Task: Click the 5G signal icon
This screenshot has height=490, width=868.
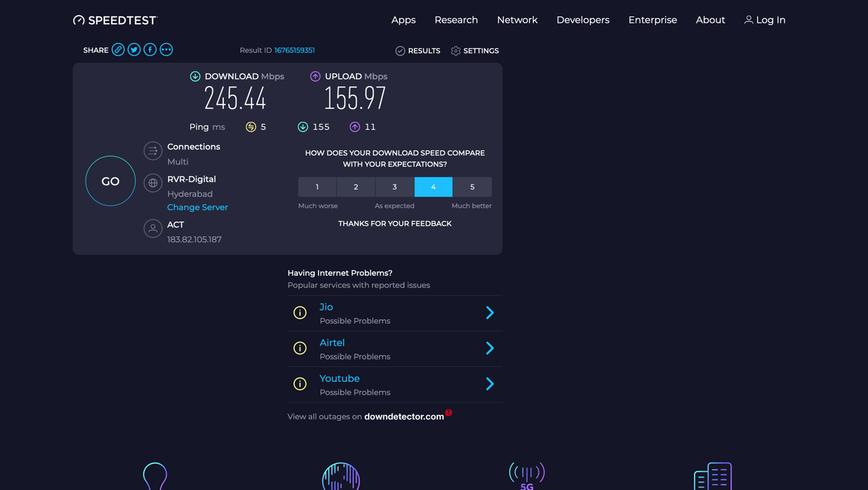Action: tap(527, 476)
